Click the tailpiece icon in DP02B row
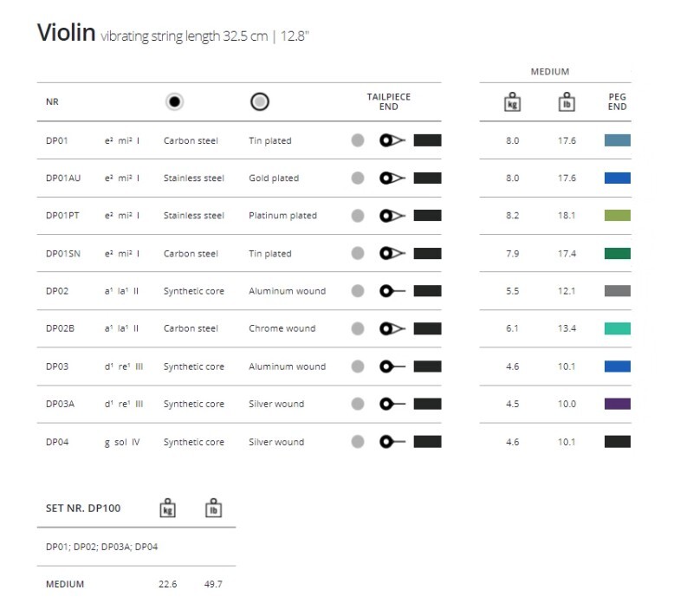Viewport: 693px width, 616px height. (x=392, y=329)
